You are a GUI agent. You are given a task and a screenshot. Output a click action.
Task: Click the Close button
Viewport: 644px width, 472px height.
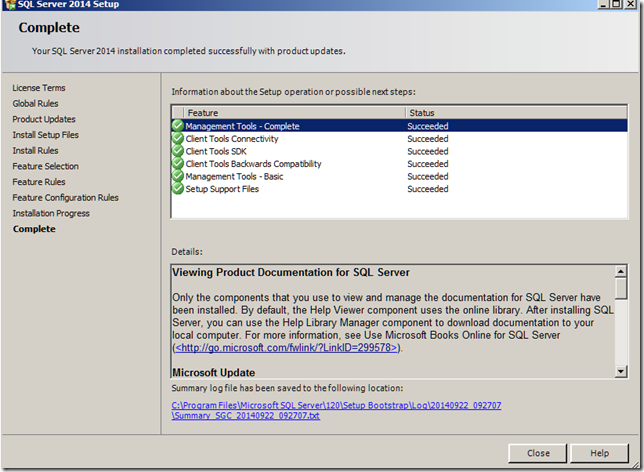coord(538,453)
